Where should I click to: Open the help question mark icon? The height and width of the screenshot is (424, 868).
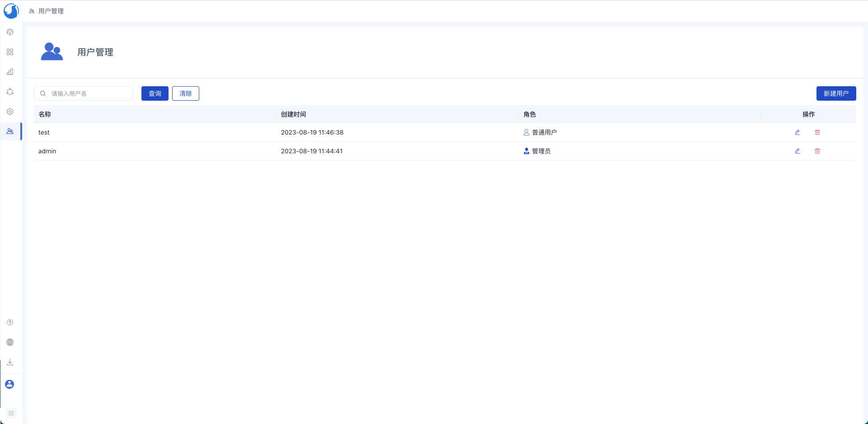10,322
